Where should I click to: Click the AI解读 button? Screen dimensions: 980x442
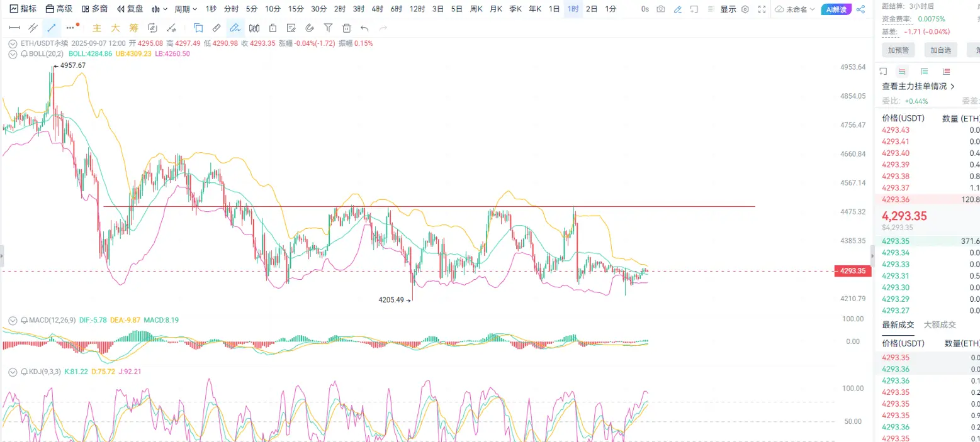click(x=836, y=9)
